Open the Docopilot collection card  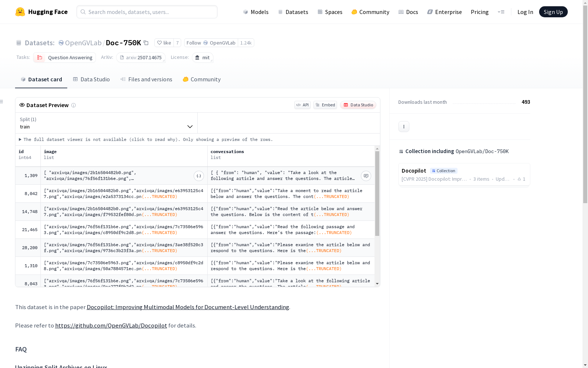click(464, 175)
